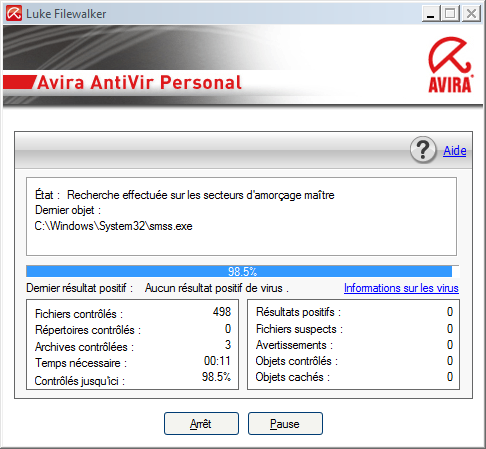Click the Objets cachés label
486x449 pixels.
tap(292, 377)
